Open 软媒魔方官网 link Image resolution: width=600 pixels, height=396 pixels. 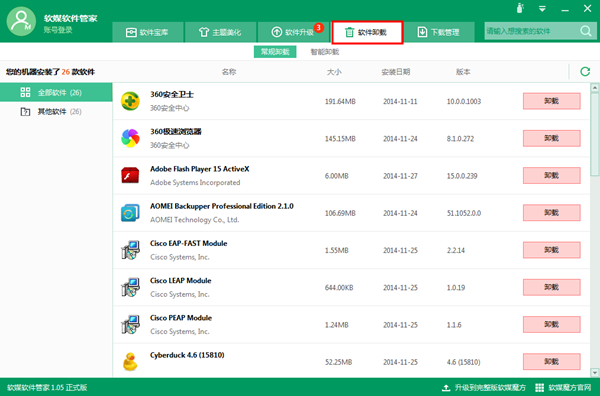click(x=570, y=387)
